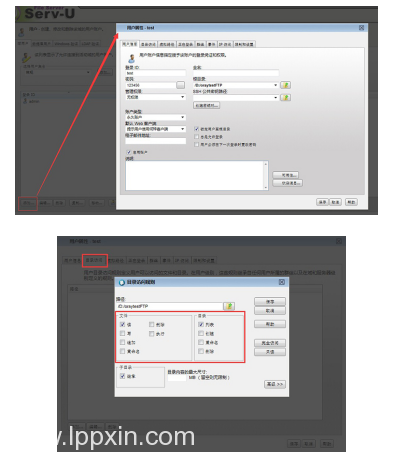Open the account type dropdown
Viewport: 394px width, 455px height.
pyautogui.click(x=155, y=117)
